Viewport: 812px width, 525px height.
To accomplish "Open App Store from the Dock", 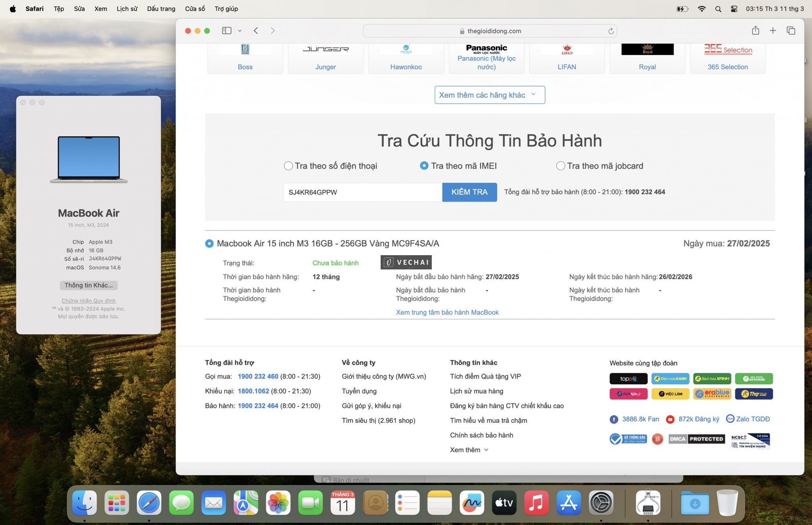I will coord(569,503).
